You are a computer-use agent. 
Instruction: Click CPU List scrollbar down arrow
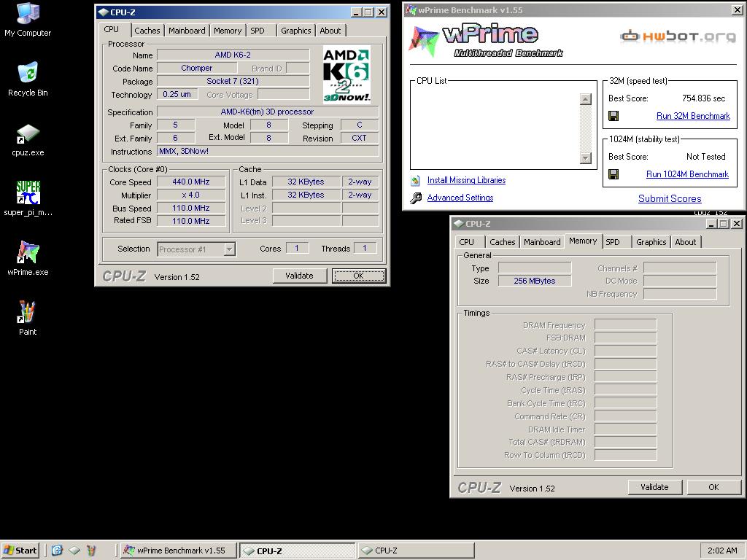[x=586, y=158]
